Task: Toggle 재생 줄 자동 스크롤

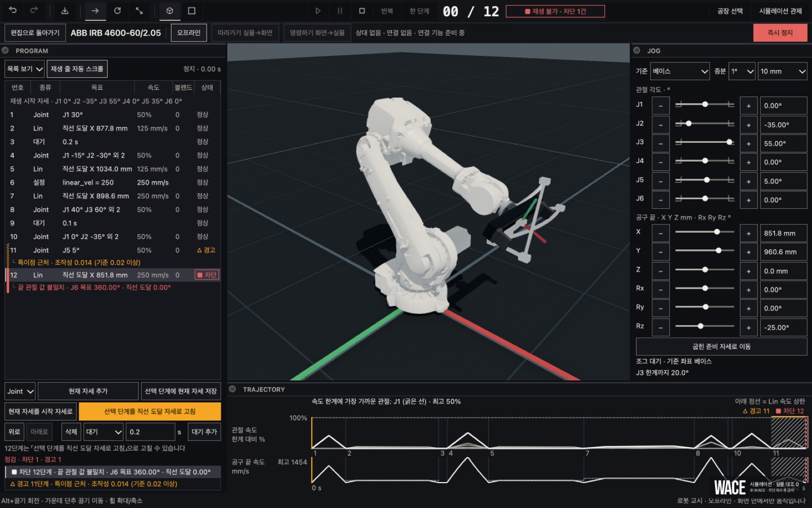Action: 77,69
